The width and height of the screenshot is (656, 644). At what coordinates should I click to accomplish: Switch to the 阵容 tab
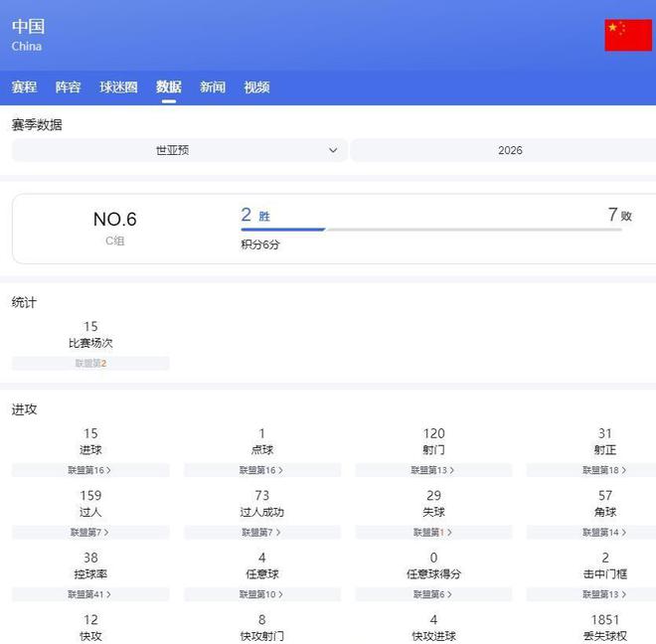click(68, 87)
